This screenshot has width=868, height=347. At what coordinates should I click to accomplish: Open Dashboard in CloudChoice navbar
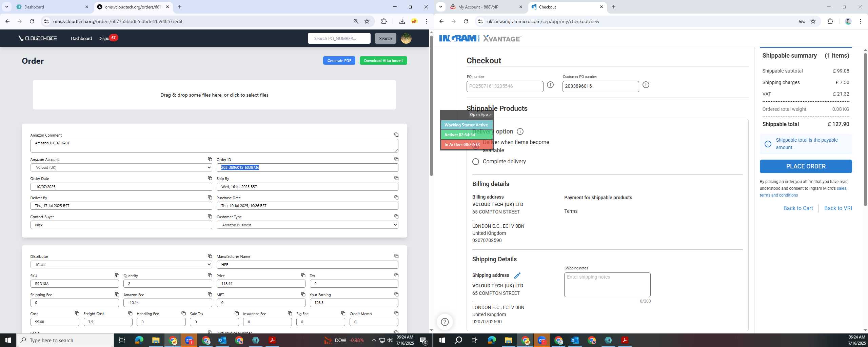click(x=81, y=38)
